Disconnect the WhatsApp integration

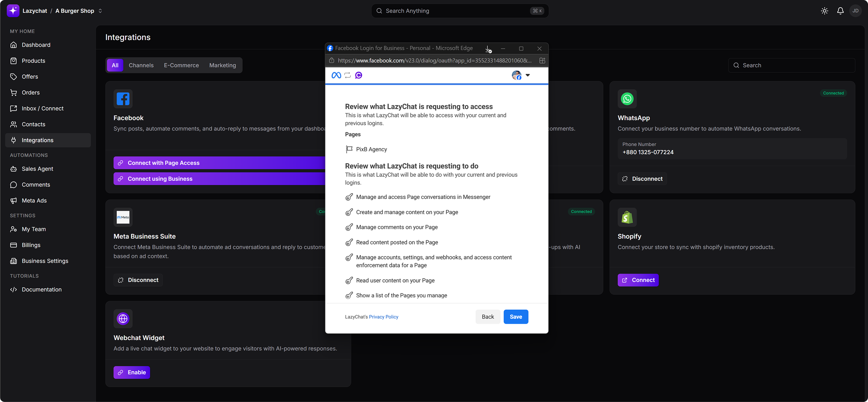(642, 179)
